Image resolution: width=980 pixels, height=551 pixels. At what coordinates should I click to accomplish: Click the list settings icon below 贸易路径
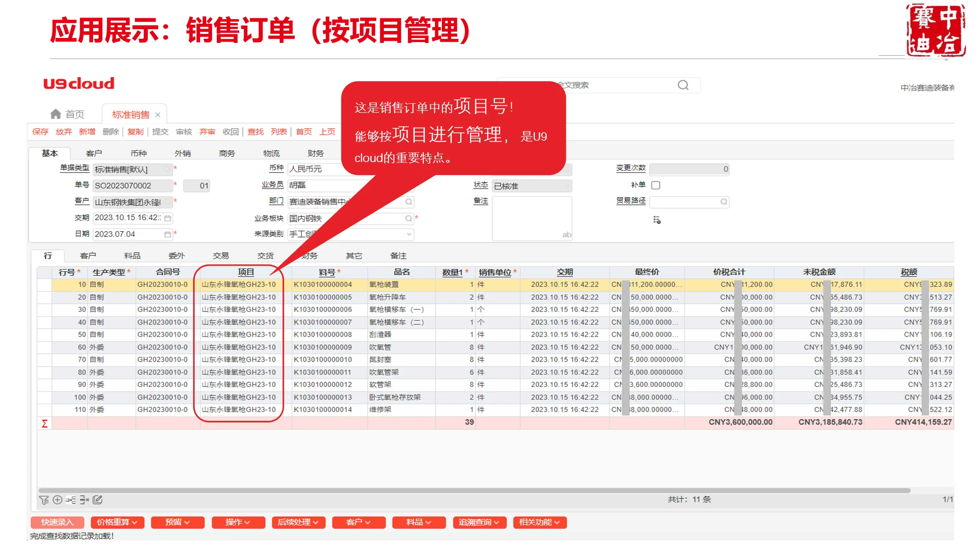657,220
